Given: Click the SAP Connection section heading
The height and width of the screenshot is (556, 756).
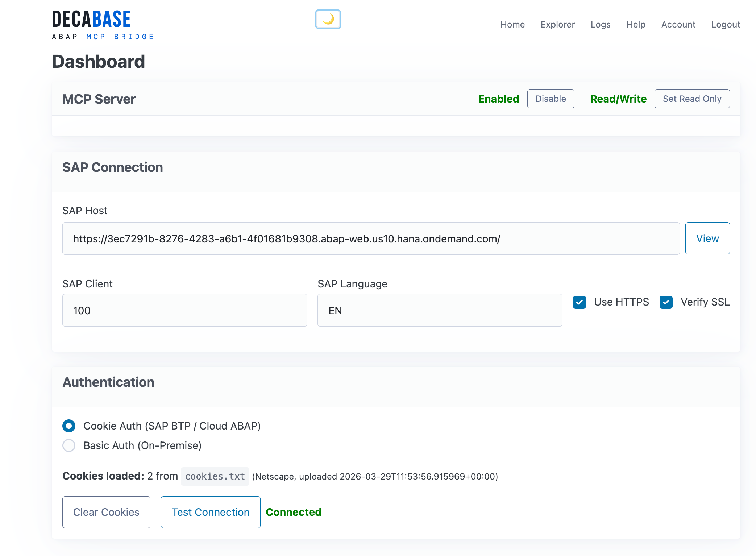Looking at the screenshot, I should coord(113,167).
